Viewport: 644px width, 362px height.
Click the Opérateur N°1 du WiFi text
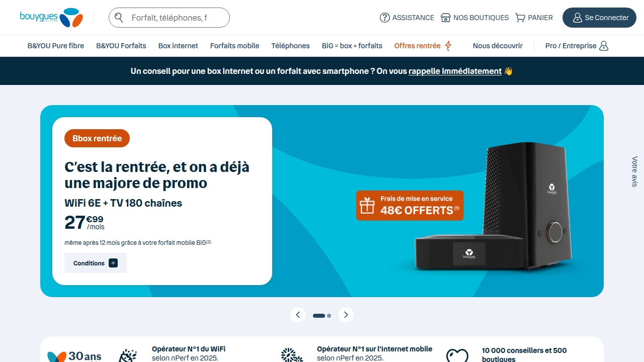(x=189, y=349)
